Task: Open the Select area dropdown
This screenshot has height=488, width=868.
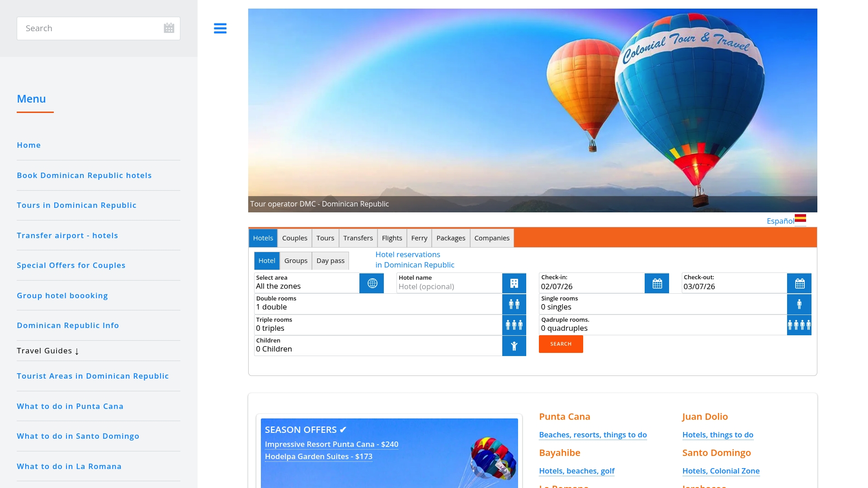Action: [x=307, y=283]
